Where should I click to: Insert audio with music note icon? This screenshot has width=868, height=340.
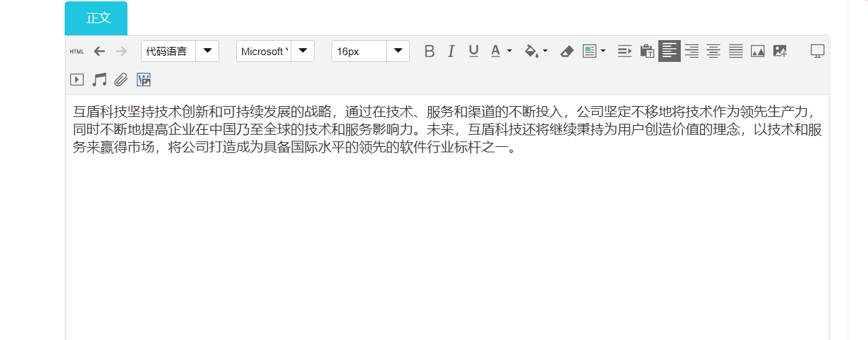click(99, 80)
